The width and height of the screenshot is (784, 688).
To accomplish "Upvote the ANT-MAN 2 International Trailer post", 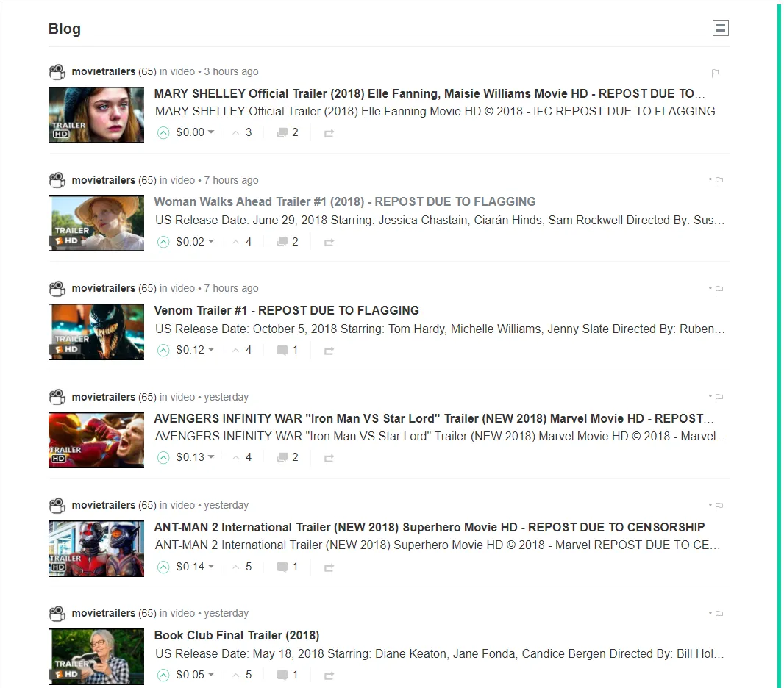I will tap(163, 567).
